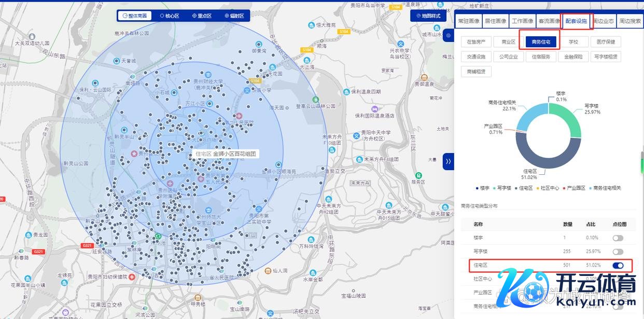Enable the 楼宇 point map toggle

tap(618, 238)
